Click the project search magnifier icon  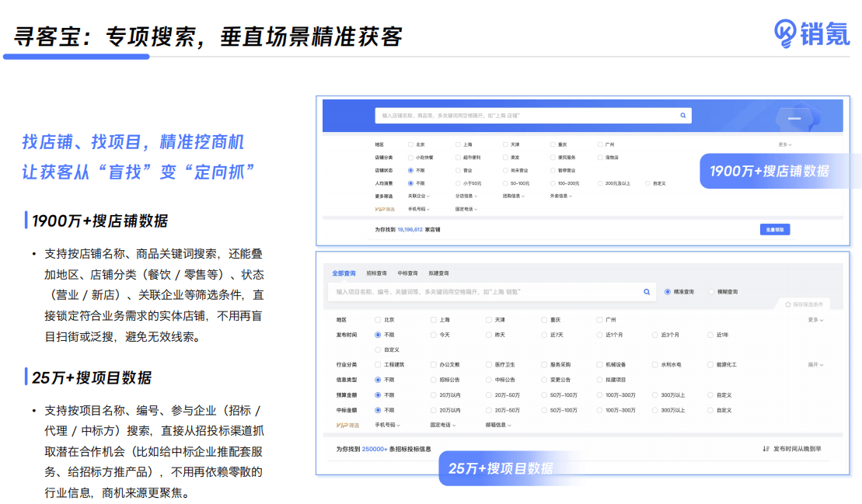coord(646,292)
